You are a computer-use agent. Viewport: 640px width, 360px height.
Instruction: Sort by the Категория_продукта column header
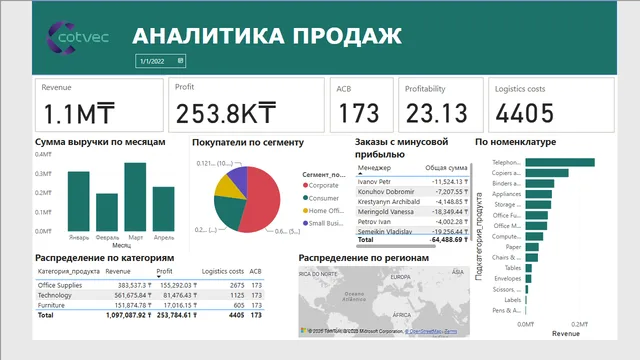coord(69,271)
